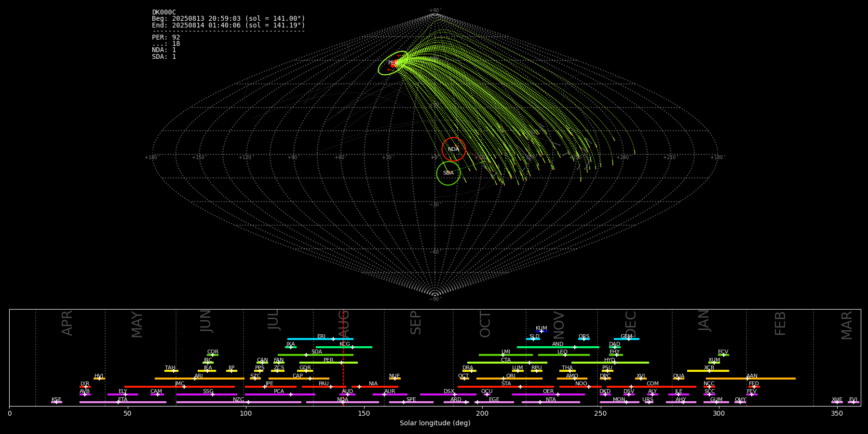Image resolution: width=868 pixels, height=434 pixels.
Task: Click the 150 tick on solar longitude axis
Action: point(364,414)
